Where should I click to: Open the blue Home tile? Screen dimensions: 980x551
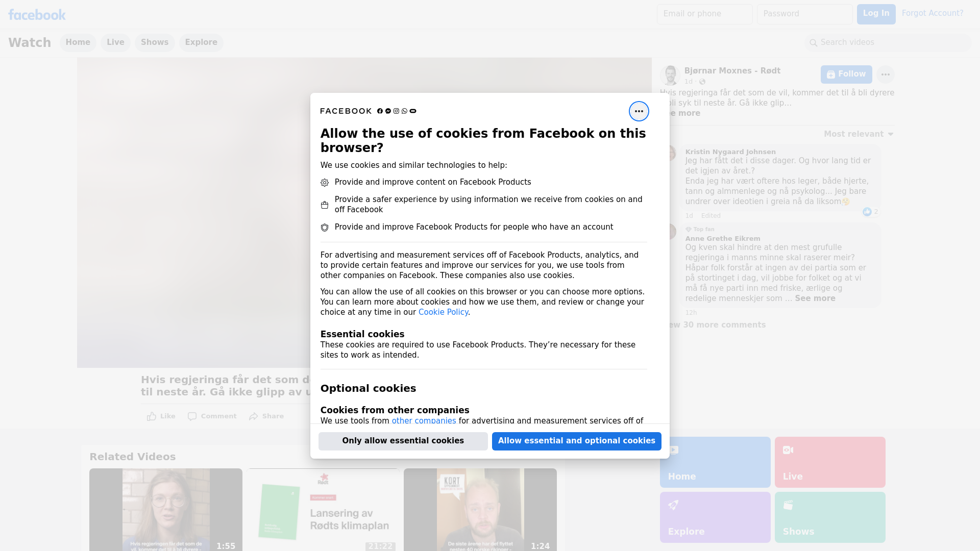pyautogui.click(x=715, y=462)
